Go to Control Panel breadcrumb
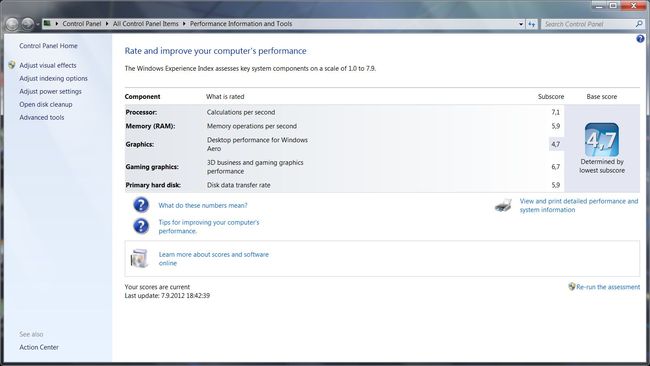 click(82, 24)
